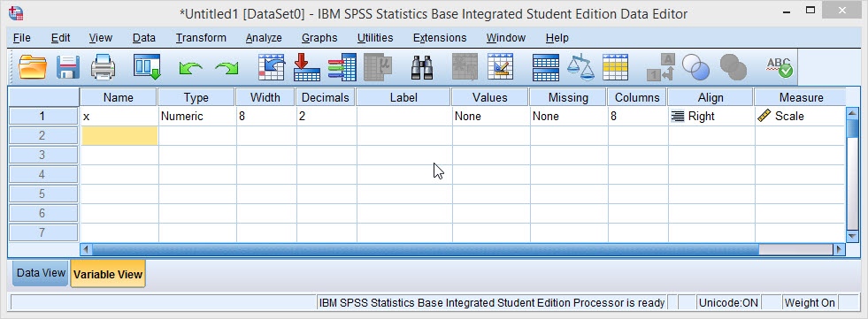Click the Label cell in row 1
The height and width of the screenshot is (319, 868).
[x=404, y=116]
